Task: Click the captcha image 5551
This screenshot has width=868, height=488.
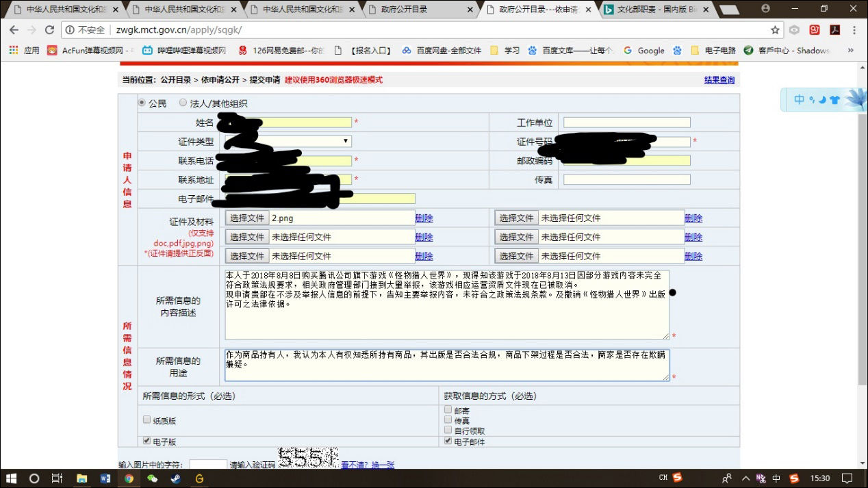Action: pos(308,459)
